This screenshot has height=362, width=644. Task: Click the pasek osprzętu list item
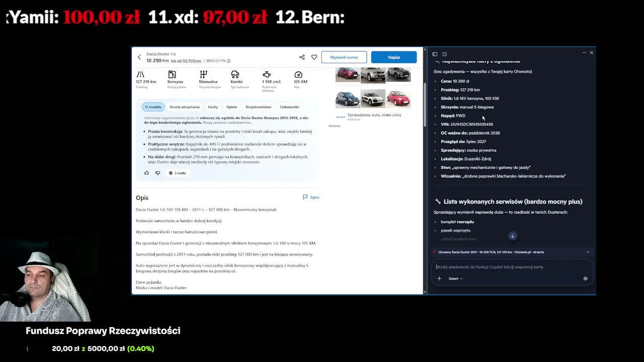click(x=456, y=230)
